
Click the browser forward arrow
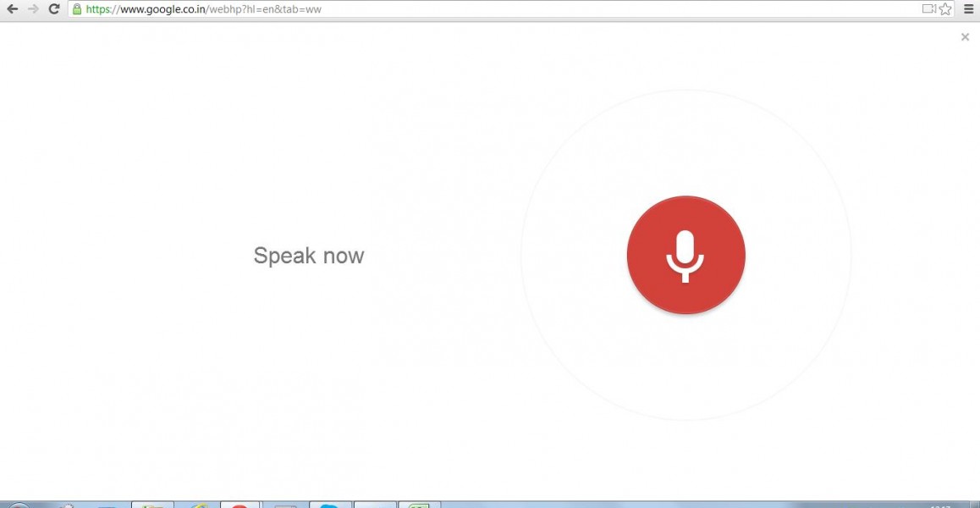tap(33, 9)
